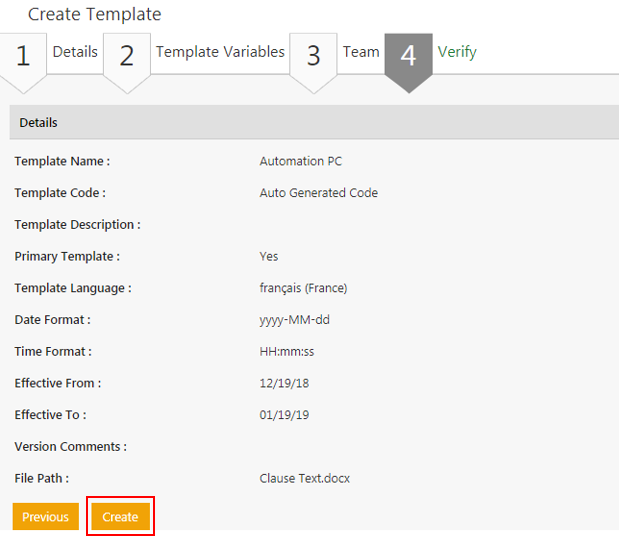Select the active step 4 badge
The width and height of the screenshot is (619, 542).
coord(408,57)
